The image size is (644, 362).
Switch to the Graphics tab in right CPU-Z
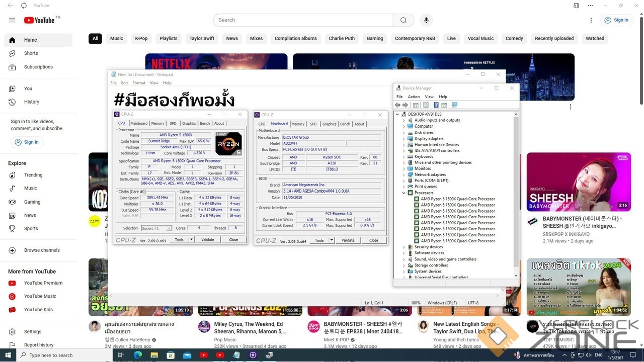click(330, 124)
